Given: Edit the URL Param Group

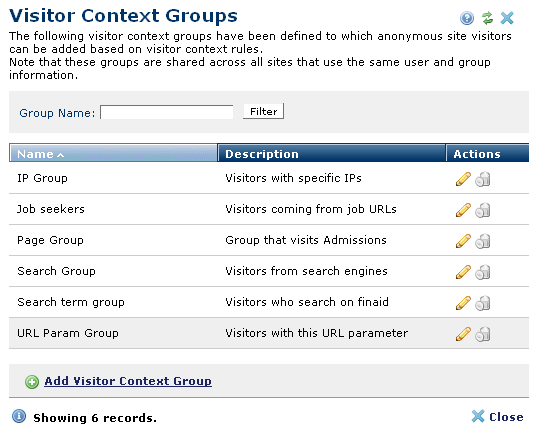Looking at the screenshot, I should 463,334.
